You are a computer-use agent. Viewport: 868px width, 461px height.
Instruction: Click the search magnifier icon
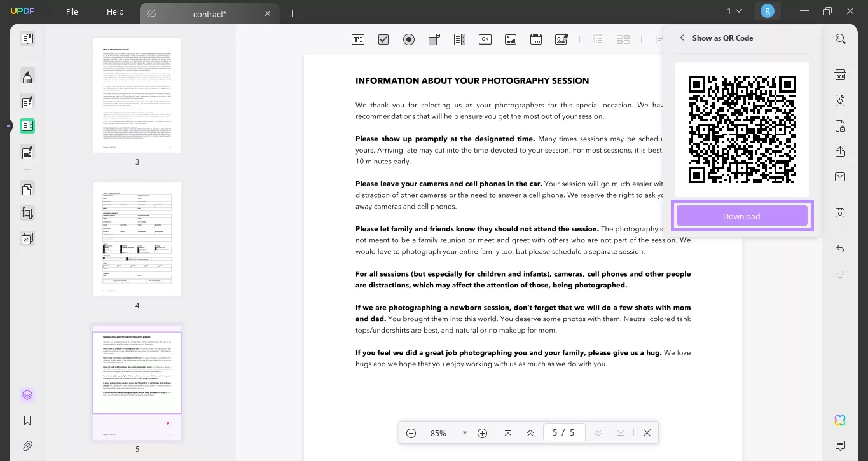841,39
